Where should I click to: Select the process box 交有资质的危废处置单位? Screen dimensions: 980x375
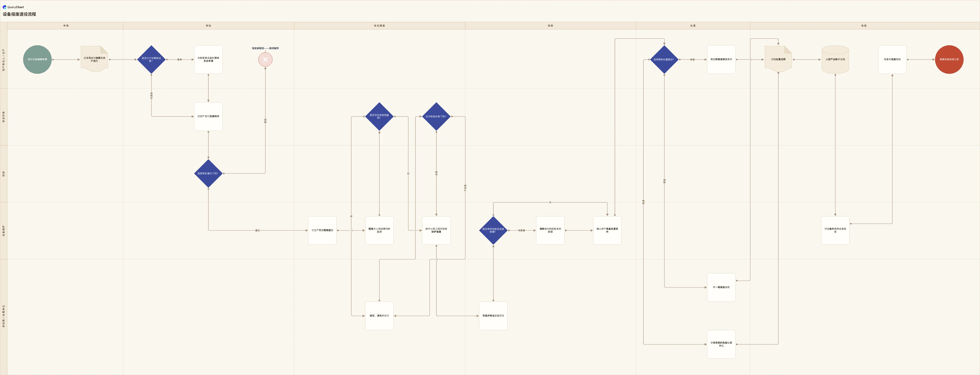[x=721, y=344]
